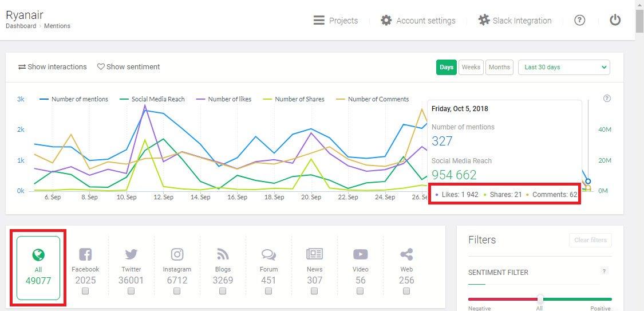
Task: Click the Account settings gear icon
Action: click(x=386, y=20)
